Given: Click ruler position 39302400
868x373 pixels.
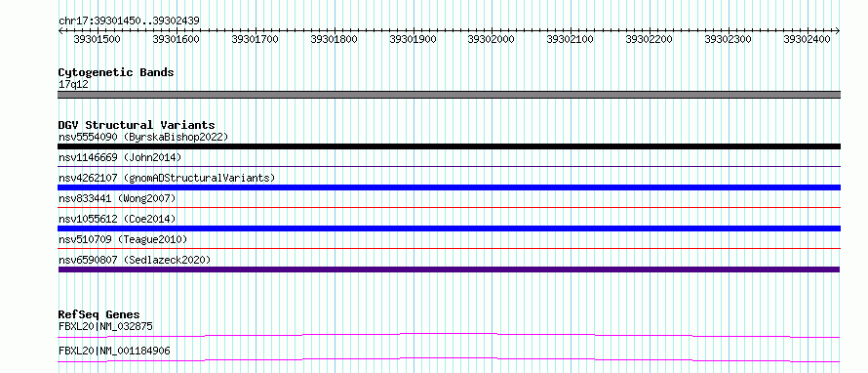Looking at the screenshot, I should [x=807, y=39].
